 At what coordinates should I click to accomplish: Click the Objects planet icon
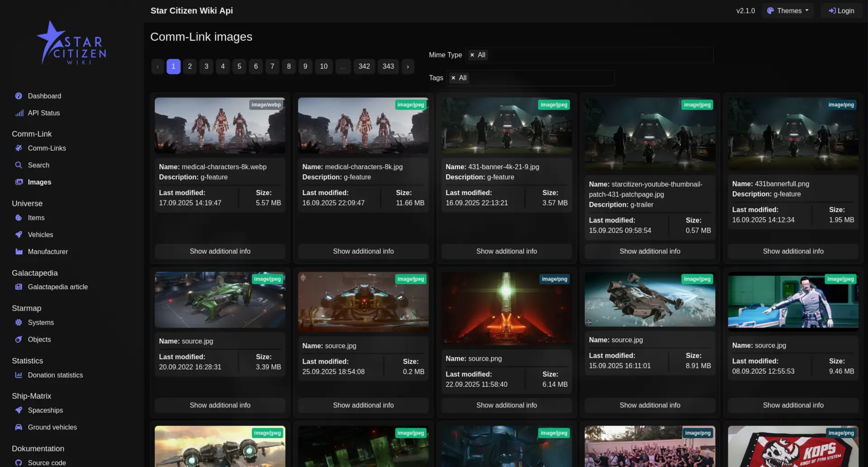click(x=19, y=339)
